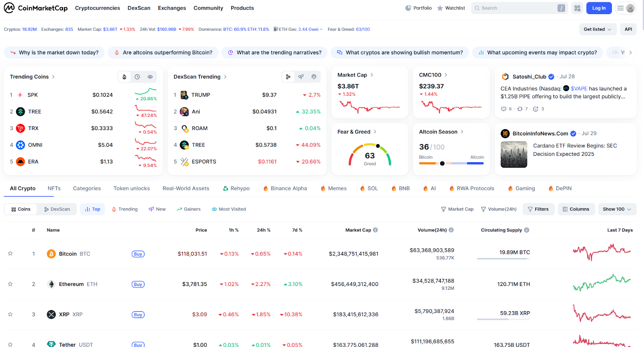The height and width of the screenshot is (347, 644).
Task: Click Bitcoin Last 7 Days sparkline chart
Action: [x=602, y=253]
